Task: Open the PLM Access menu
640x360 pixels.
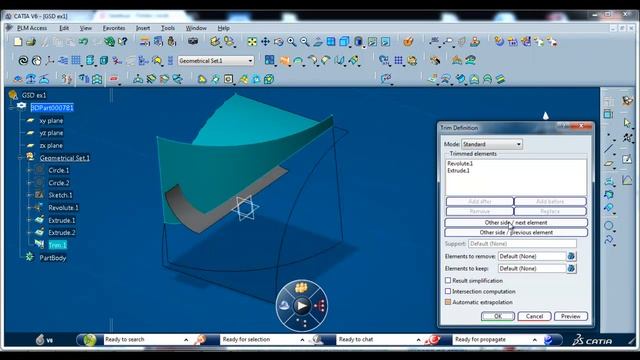Action: pos(32,28)
